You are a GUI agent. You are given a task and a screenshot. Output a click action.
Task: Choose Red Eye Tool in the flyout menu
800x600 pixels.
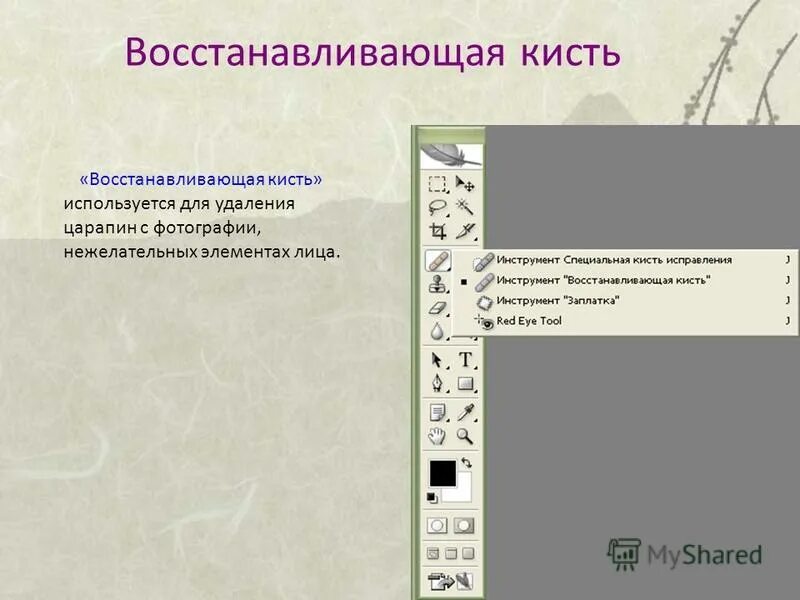point(530,321)
